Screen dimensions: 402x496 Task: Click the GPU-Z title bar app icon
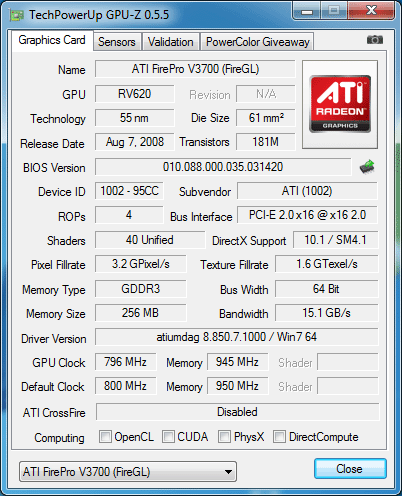pyautogui.click(x=17, y=15)
